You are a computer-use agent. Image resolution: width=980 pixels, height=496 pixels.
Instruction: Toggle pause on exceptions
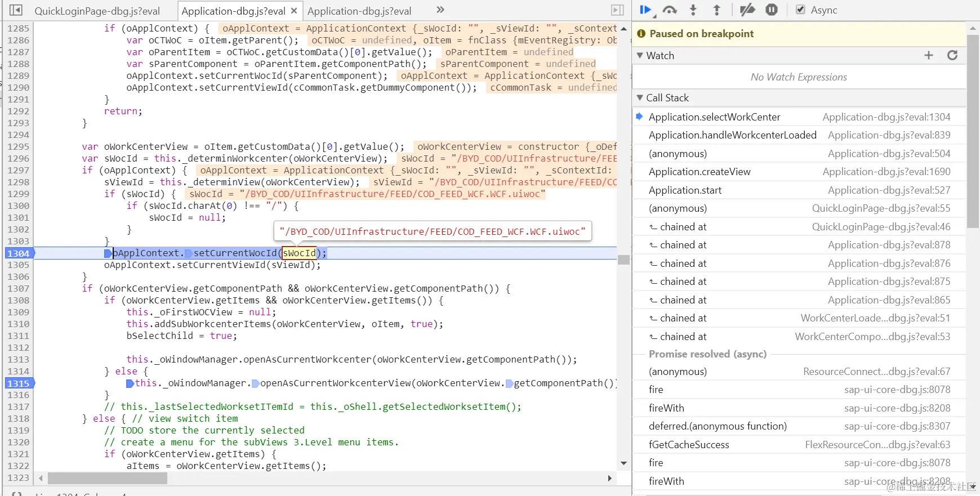pos(772,10)
